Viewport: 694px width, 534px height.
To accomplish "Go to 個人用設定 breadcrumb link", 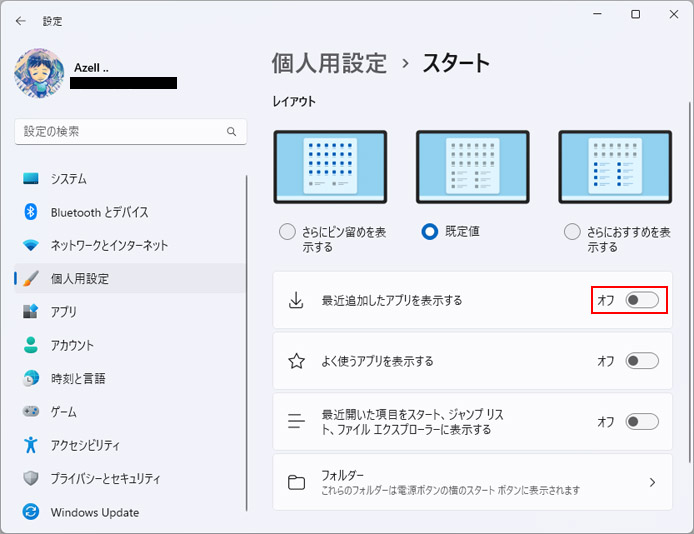I will (x=330, y=63).
